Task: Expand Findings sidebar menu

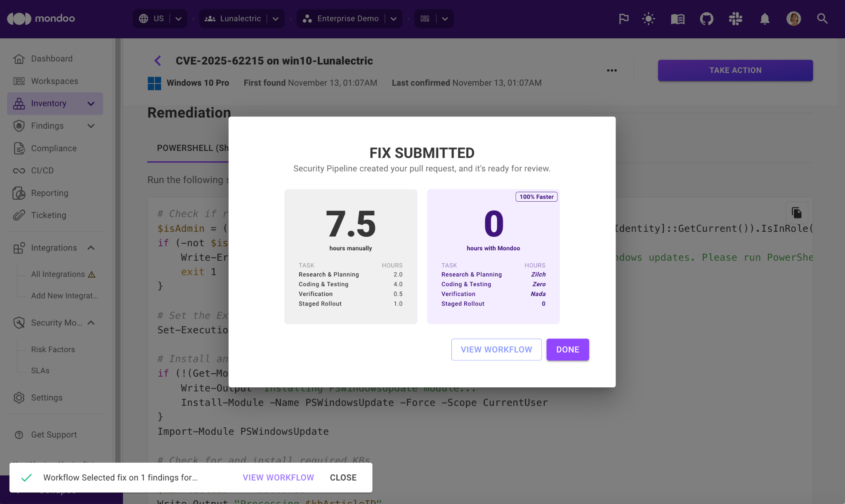Action: tap(91, 126)
